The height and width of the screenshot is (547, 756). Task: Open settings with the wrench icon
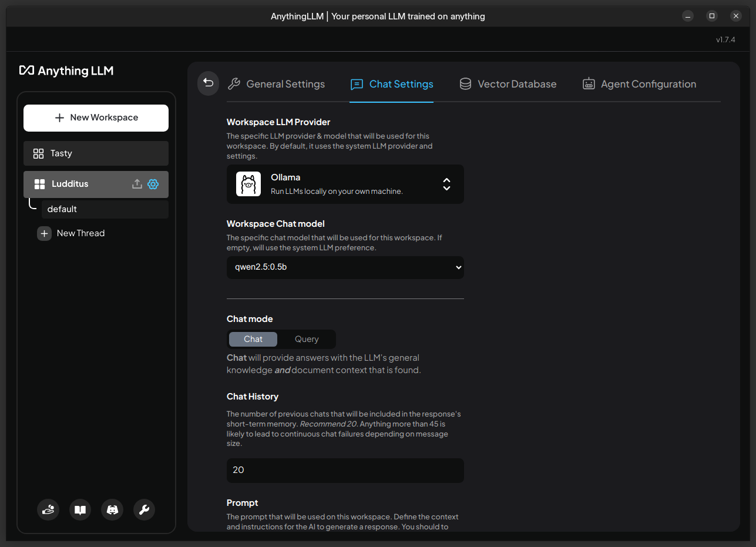pyautogui.click(x=144, y=509)
